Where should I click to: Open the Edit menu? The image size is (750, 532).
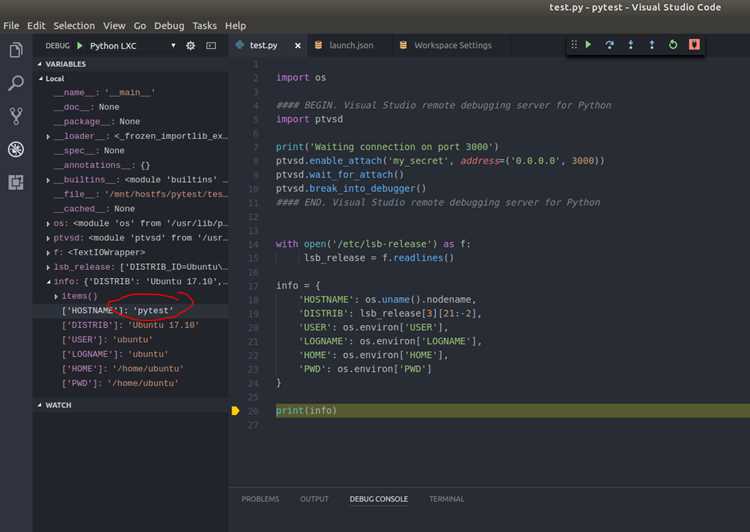pos(36,25)
